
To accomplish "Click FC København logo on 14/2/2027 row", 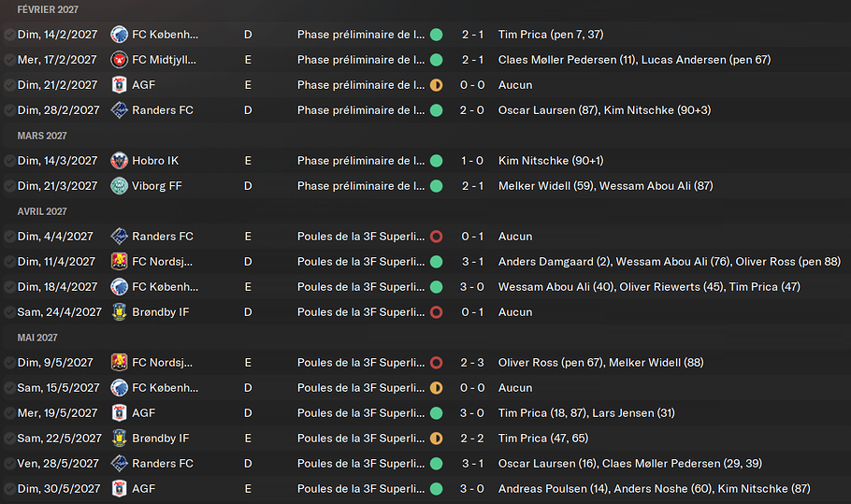I will point(119,35).
